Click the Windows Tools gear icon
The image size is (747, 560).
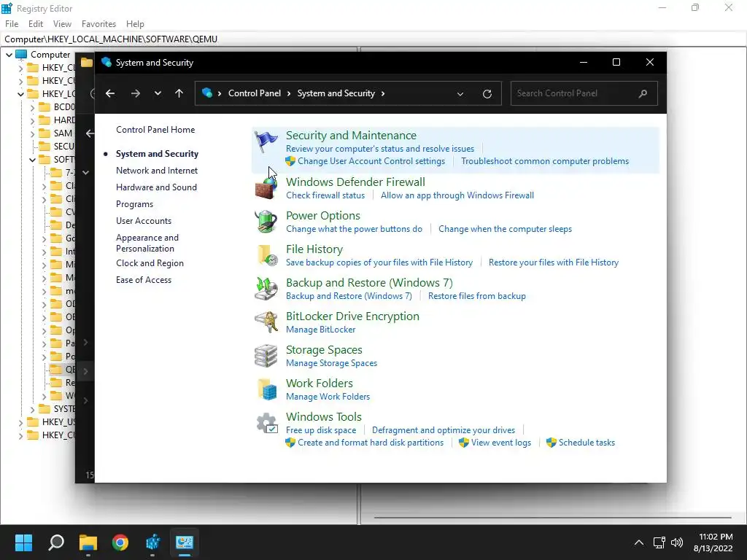click(x=267, y=423)
